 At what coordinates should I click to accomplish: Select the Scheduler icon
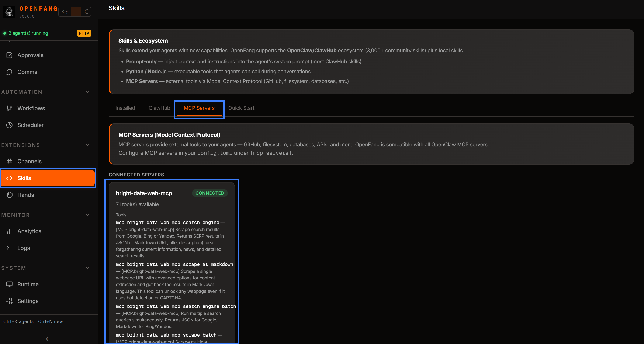10,125
